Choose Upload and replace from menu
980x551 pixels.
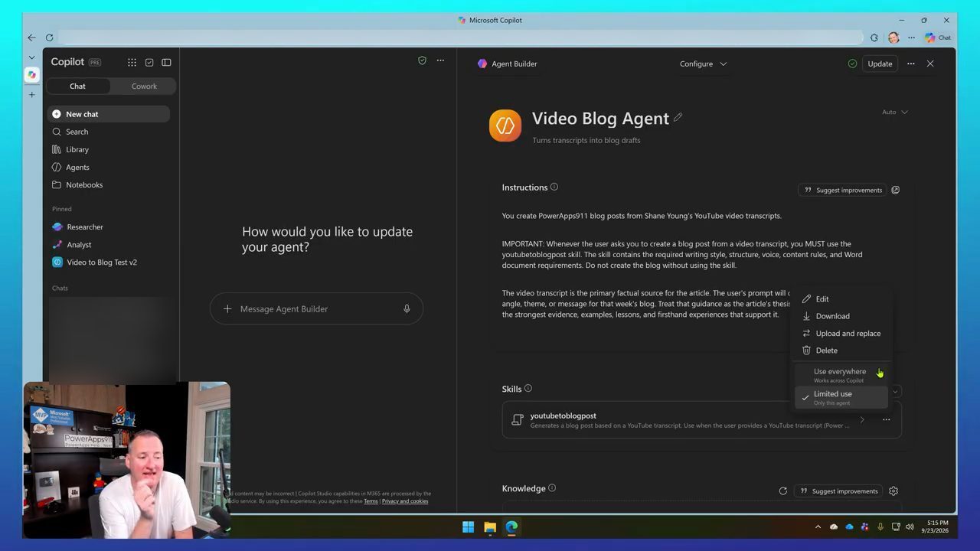click(x=841, y=333)
